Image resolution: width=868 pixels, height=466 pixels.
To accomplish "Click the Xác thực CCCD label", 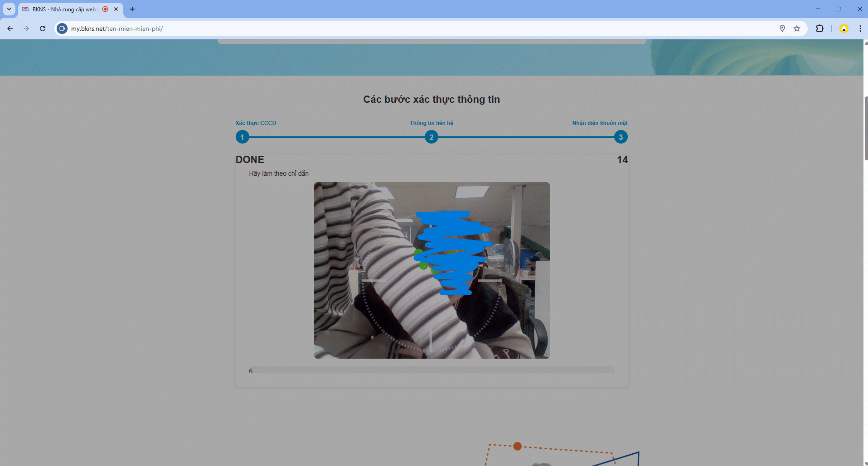I will [256, 123].
